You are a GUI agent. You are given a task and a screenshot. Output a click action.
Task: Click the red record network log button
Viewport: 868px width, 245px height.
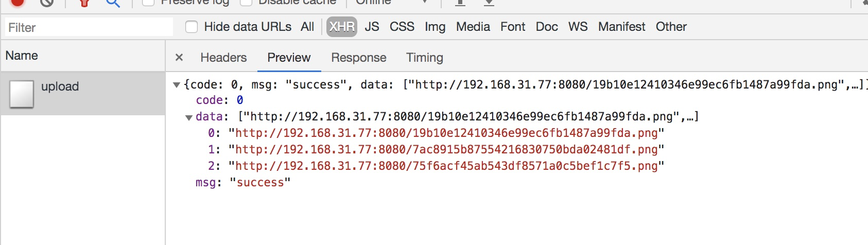tap(18, 2)
